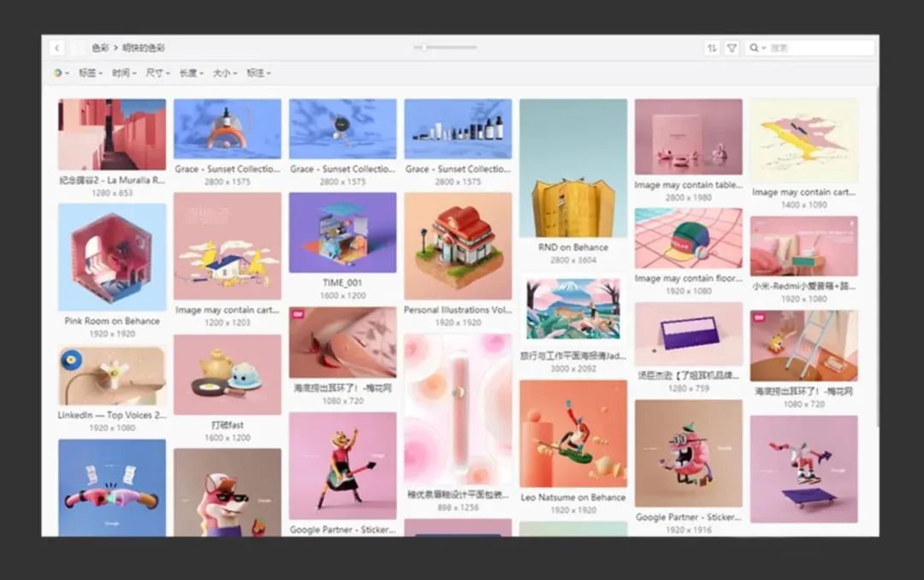Click the thumbnail size slider

click(x=445, y=48)
